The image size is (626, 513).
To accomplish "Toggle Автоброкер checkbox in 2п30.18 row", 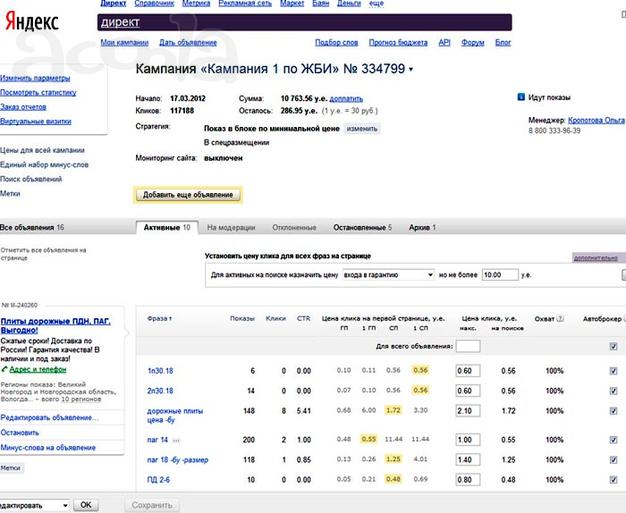I will 614,391.
